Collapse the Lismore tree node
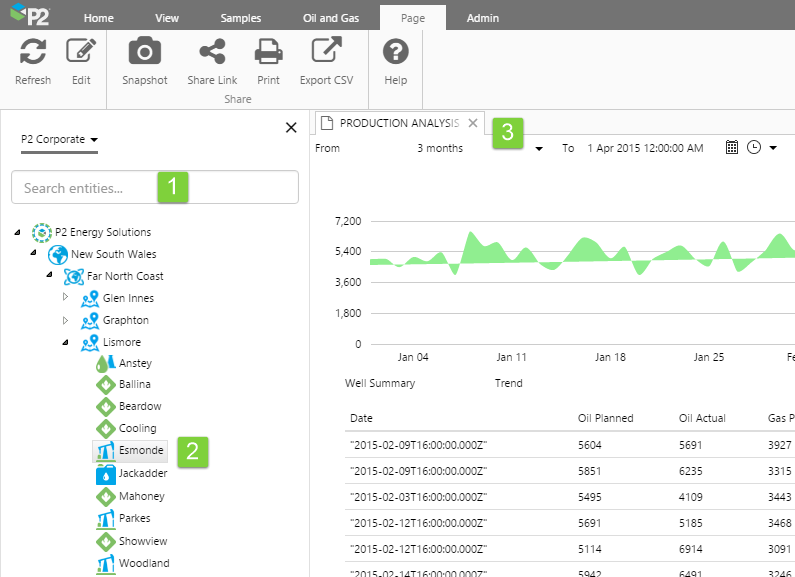Screen dimensions: 795x577 pyautogui.click(x=67, y=342)
